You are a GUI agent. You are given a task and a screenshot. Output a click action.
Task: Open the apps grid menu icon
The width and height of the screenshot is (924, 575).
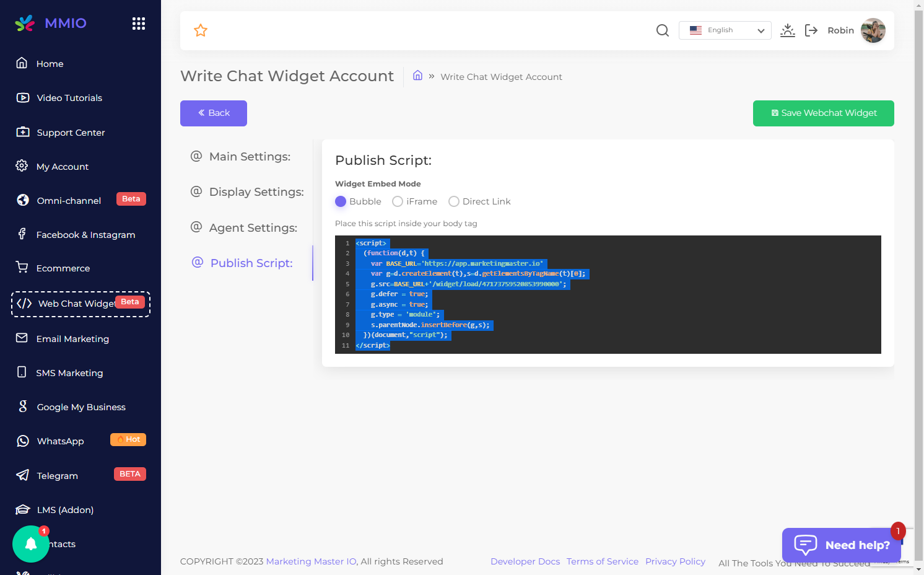[139, 24]
